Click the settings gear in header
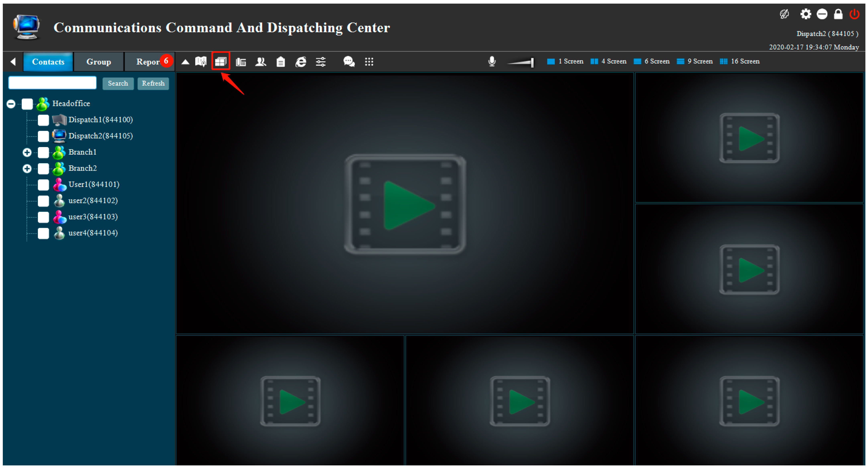This screenshot has width=868, height=468. (806, 14)
